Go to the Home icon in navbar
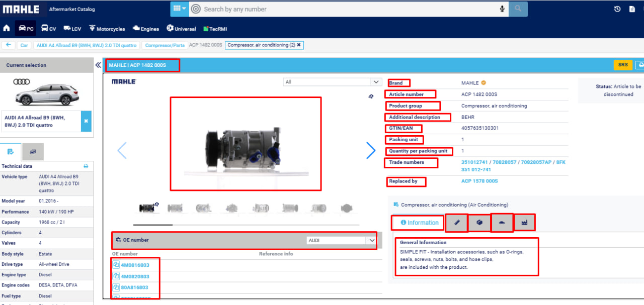644x305 pixels. click(x=7, y=29)
